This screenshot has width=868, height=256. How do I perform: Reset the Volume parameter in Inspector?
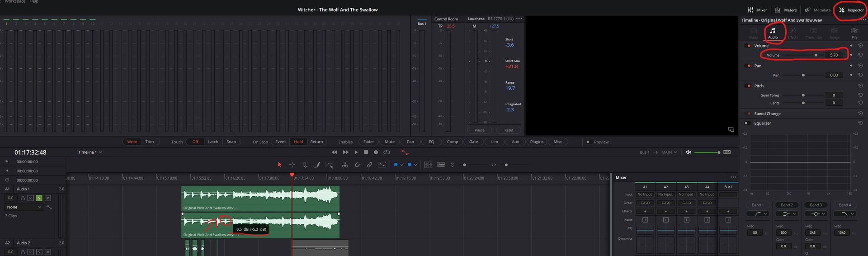860,55
